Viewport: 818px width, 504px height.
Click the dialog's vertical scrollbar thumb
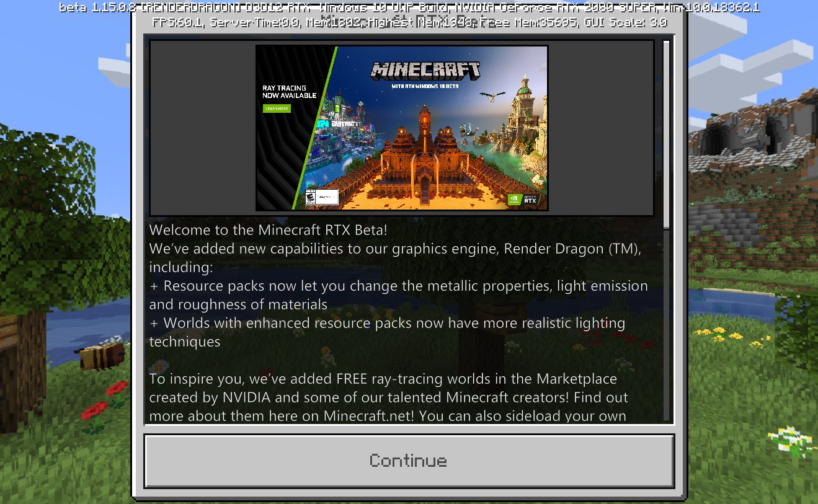point(667,135)
